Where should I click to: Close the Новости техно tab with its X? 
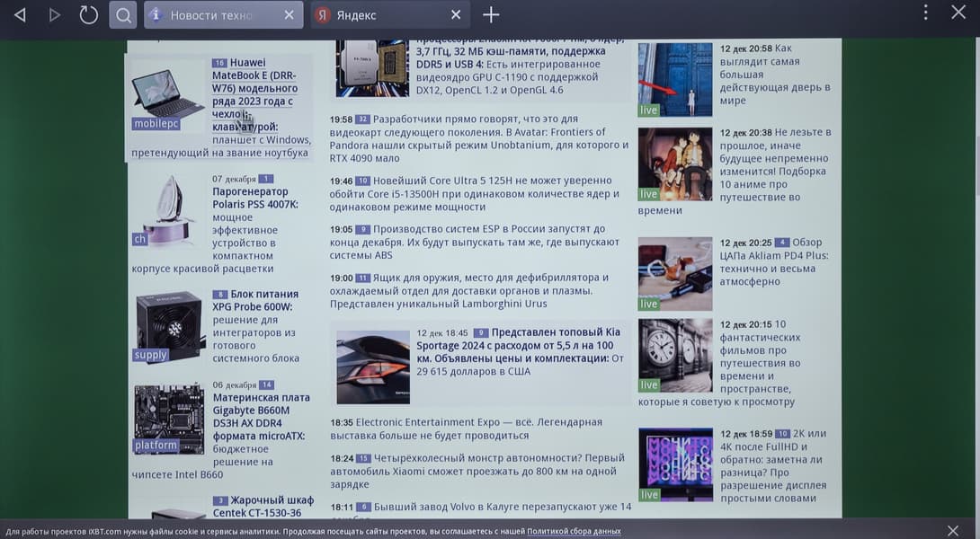point(289,14)
